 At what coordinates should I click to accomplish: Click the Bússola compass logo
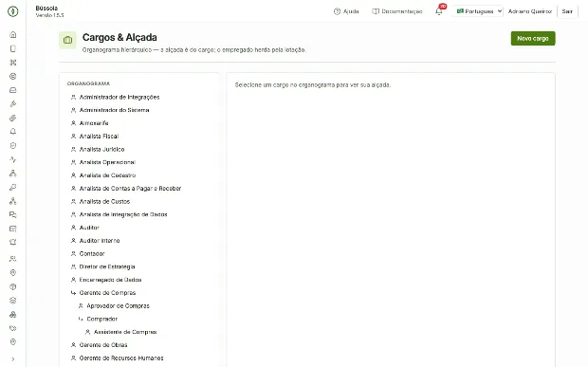click(x=12, y=11)
